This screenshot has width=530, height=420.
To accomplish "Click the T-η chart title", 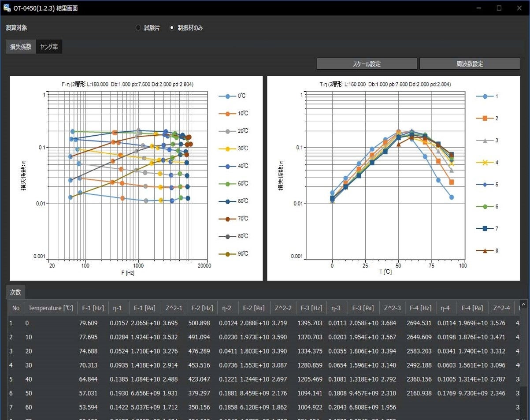I will [385, 84].
